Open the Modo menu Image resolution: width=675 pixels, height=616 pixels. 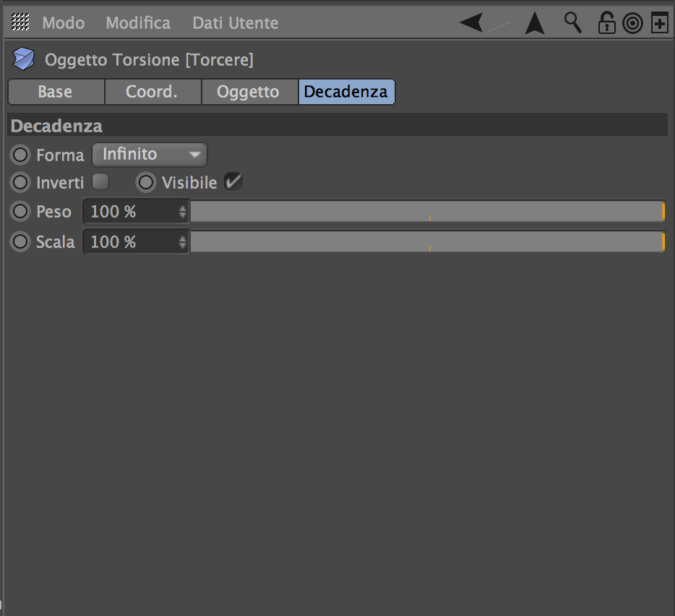click(64, 23)
